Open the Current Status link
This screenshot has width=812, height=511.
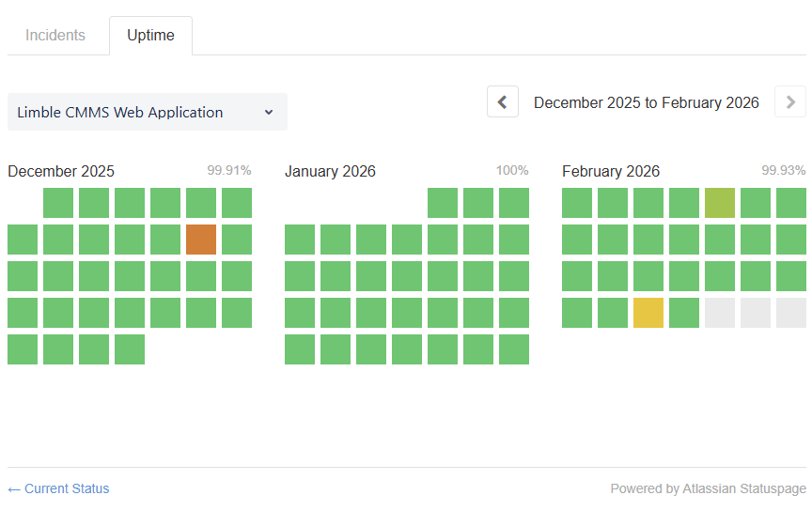[x=58, y=488]
